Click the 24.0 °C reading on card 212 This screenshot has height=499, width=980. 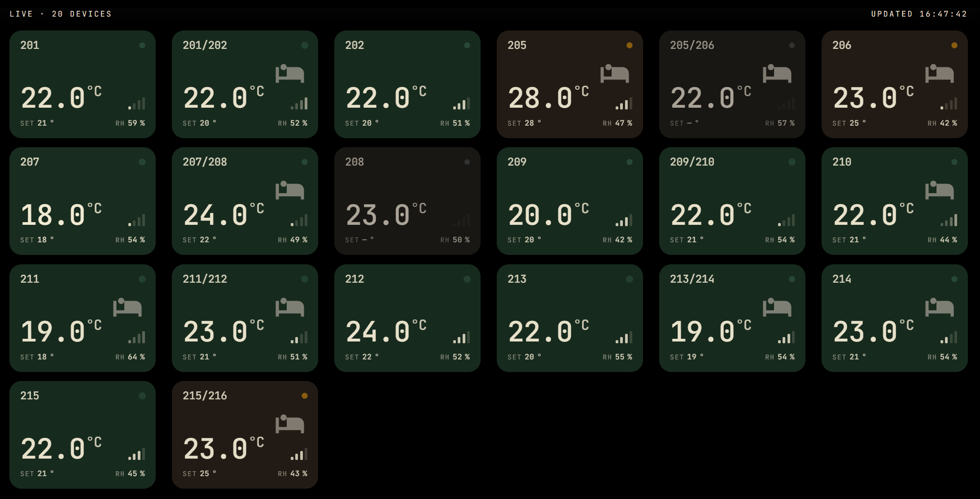386,332
